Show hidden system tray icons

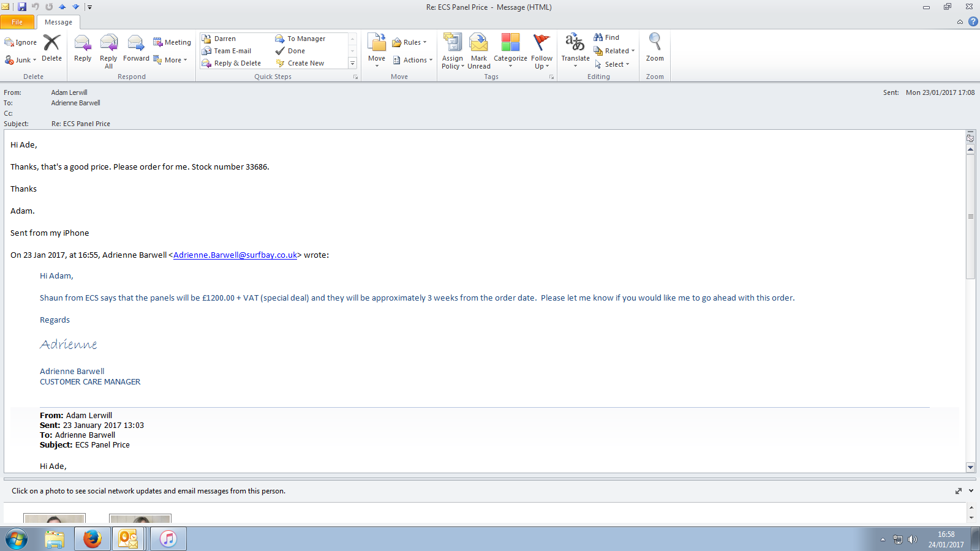pos(883,539)
